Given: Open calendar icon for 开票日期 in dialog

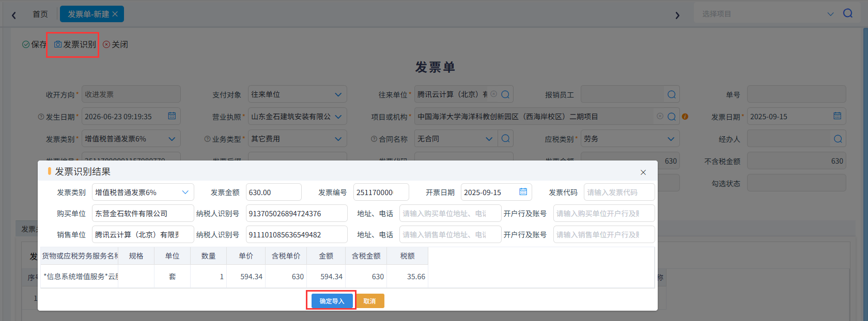Looking at the screenshot, I should click(x=523, y=192).
